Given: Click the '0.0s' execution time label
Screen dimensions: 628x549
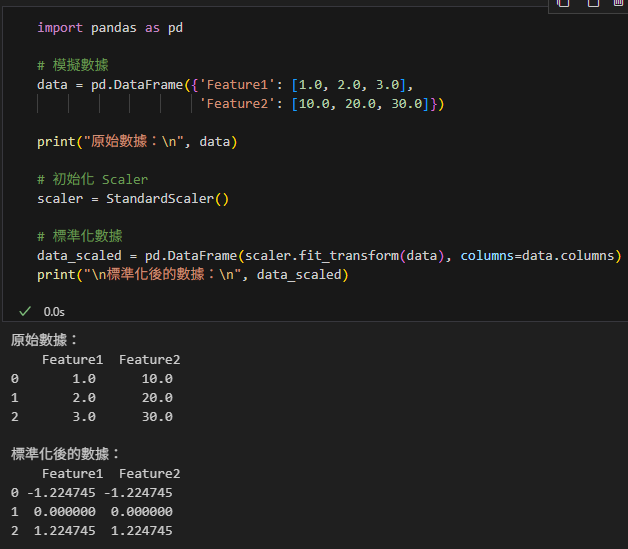Looking at the screenshot, I should [54, 312].
